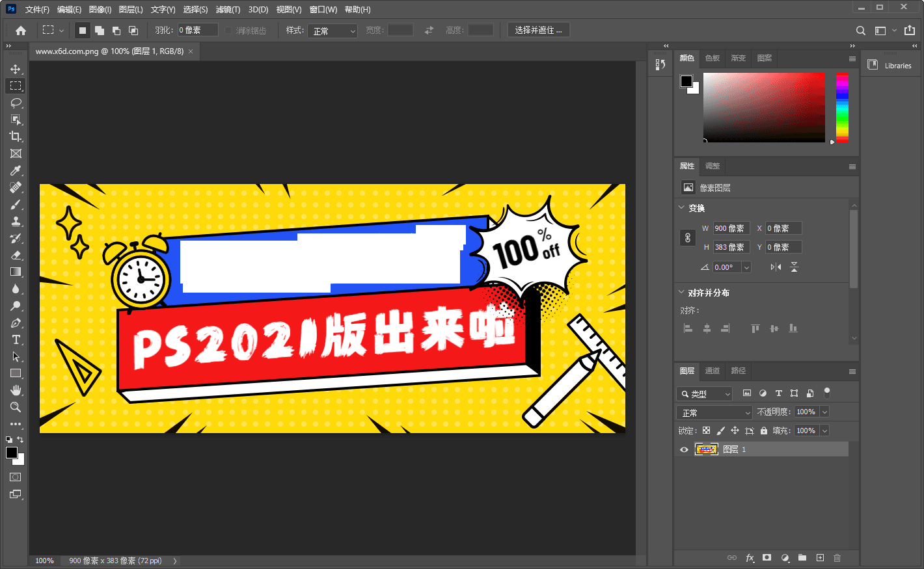Open the 文件(F) menu
This screenshot has width=924, height=569.
pyautogui.click(x=37, y=9)
